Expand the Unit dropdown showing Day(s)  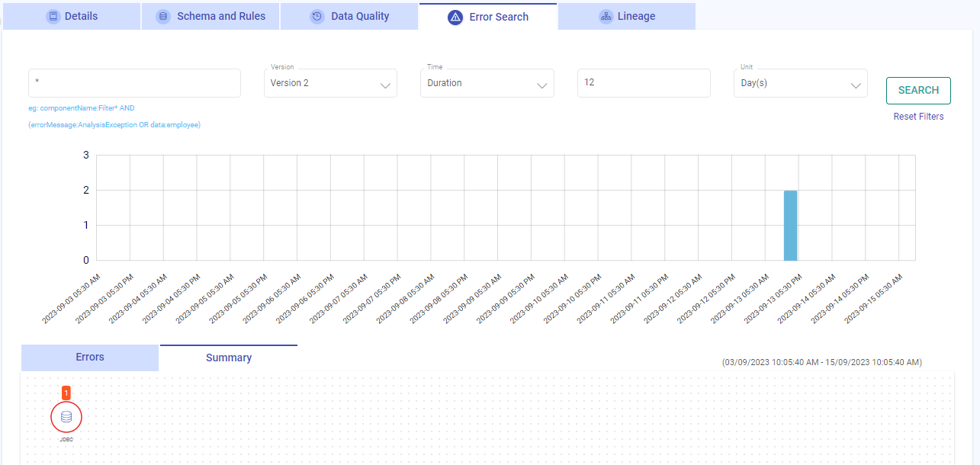[800, 82]
